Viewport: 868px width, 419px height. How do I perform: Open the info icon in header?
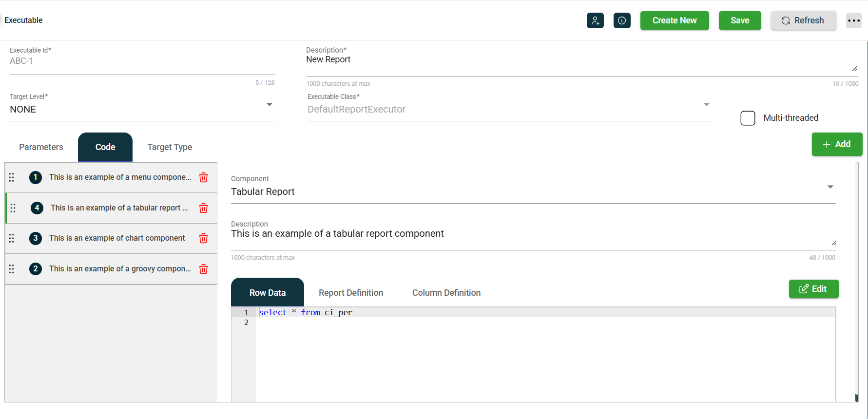[x=622, y=20]
